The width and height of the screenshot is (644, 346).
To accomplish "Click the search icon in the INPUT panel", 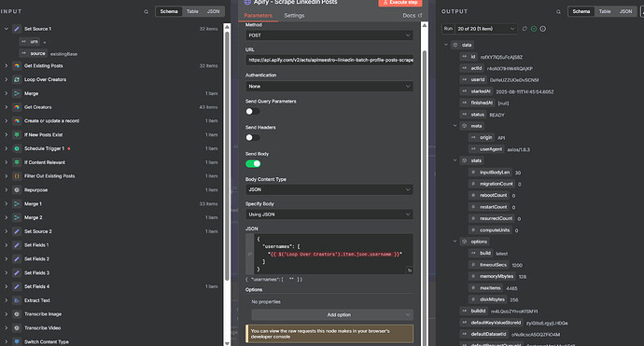I will (x=146, y=12).
